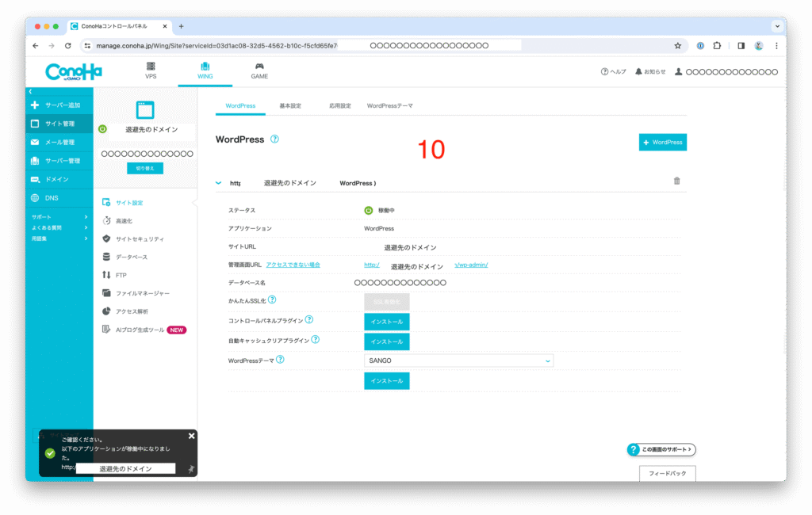This screenshot has width=812, height=515.
Task: Toggle browser side panel icon
Action: 741,45
